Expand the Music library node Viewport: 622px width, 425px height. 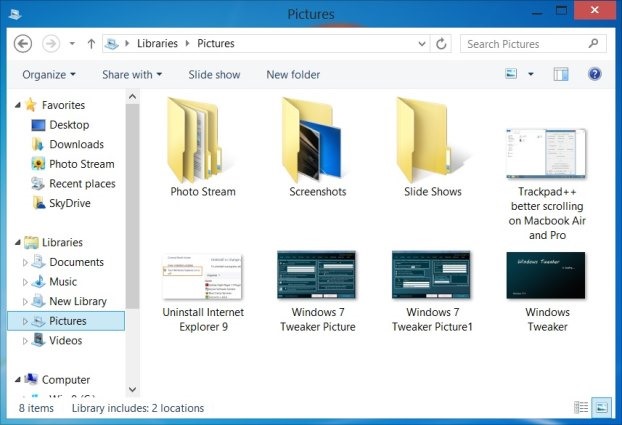25,282
